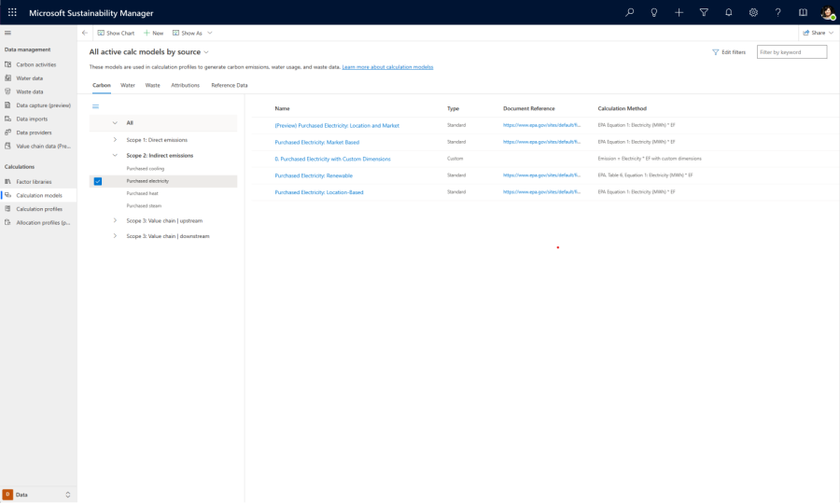The height and width of the screenshot is (504, 840).
Task: Click the plus quick-create icon in header
Action: point(679,12)
